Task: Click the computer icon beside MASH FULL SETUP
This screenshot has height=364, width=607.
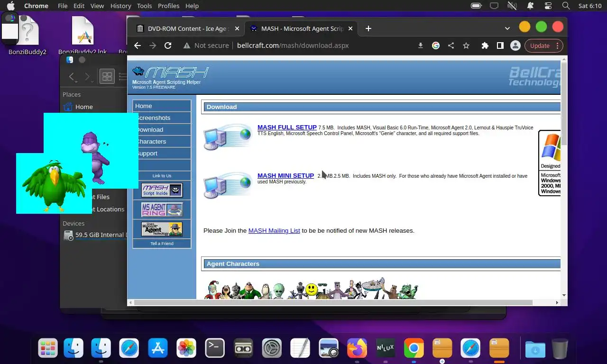Action: tap(227, 136)
